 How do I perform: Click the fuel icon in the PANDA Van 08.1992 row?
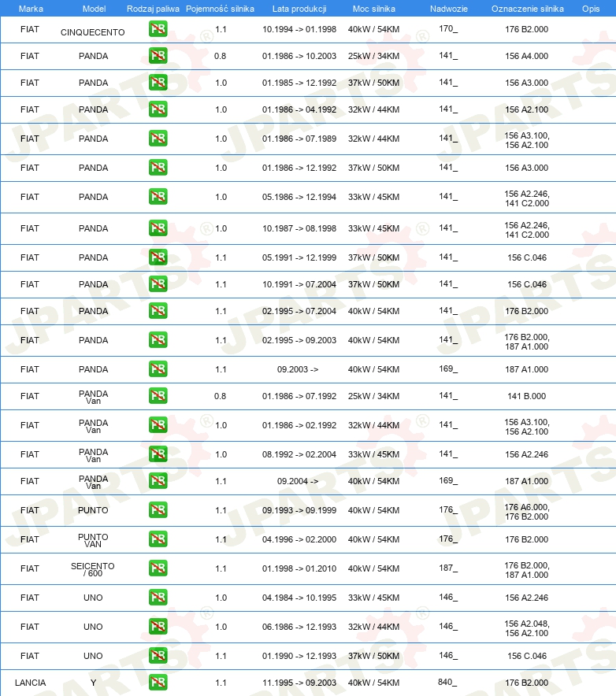tap(158, 454)
